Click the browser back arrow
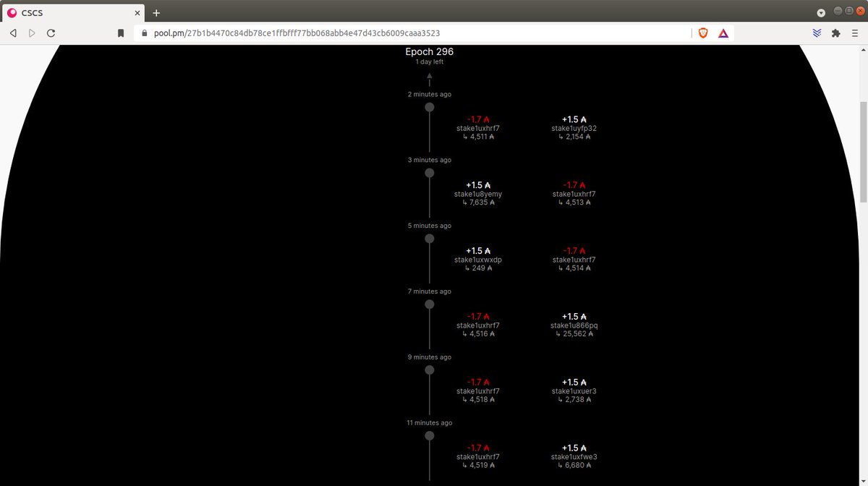Image resolution: width=868 pixels, height=486 pixels. [13, 33]
